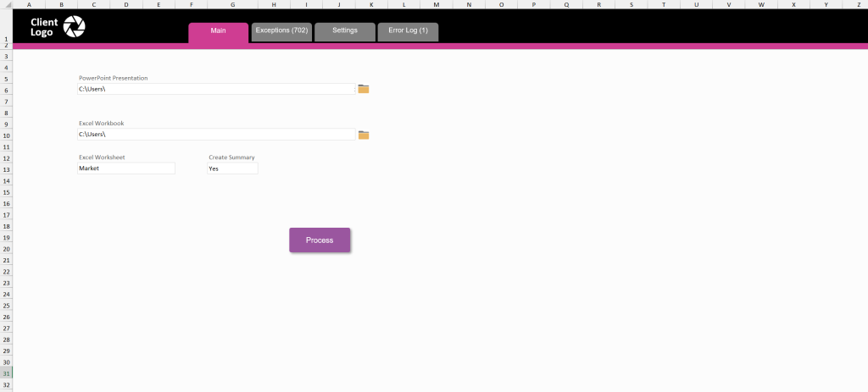Select column header M
868x392 pixels.
437,4
